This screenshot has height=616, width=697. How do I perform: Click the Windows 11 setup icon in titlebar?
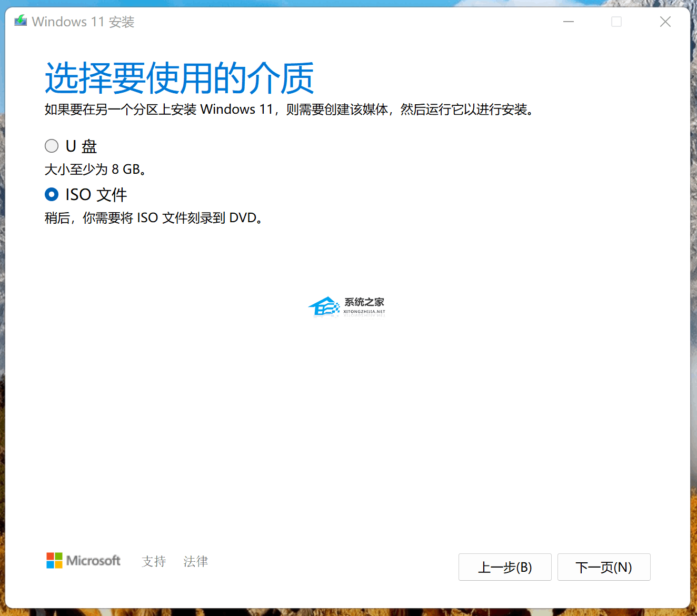[20, 21]
